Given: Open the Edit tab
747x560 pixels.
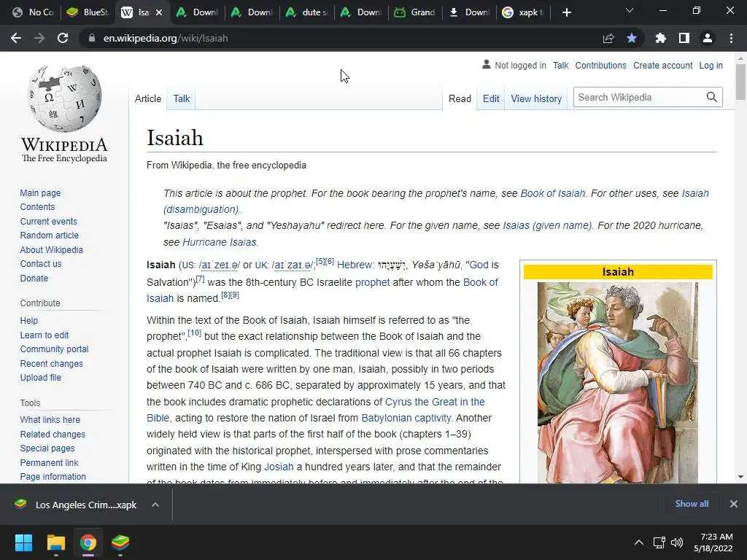Looking at the screenshot, I should pyautogui.click(x=491, y=98).
